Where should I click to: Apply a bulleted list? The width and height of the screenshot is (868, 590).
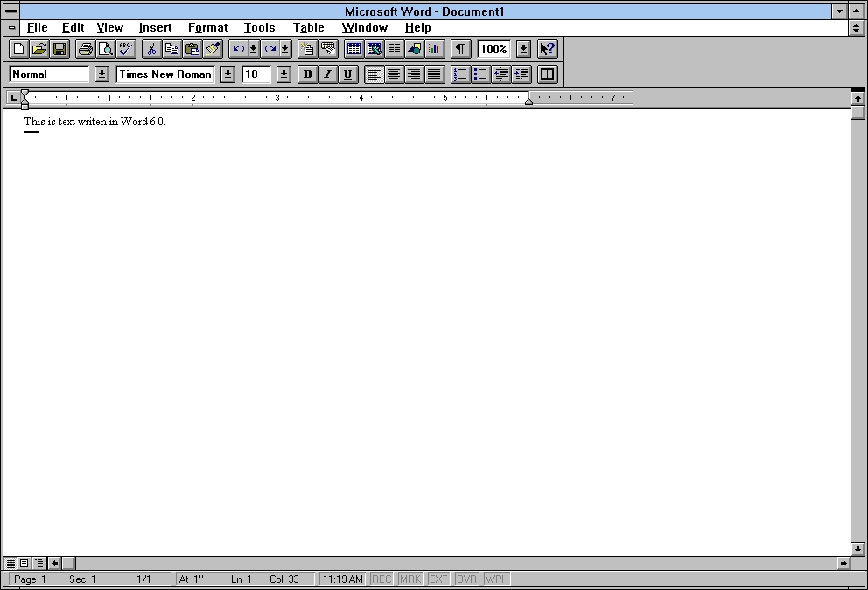coord(480,74)
